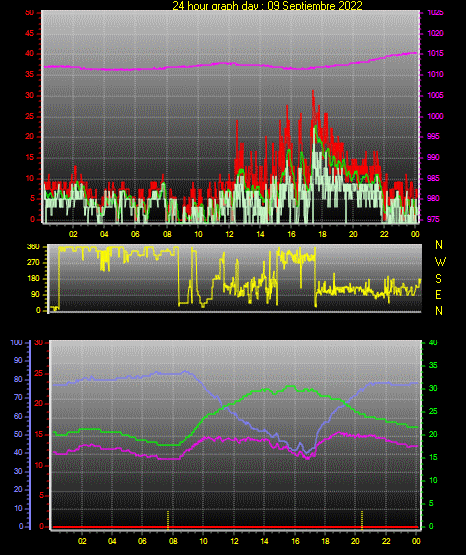This screenshot has height=555, width=466.
Task: Click the first yellow dotted sunrise marker
Action: coord(168,520)
